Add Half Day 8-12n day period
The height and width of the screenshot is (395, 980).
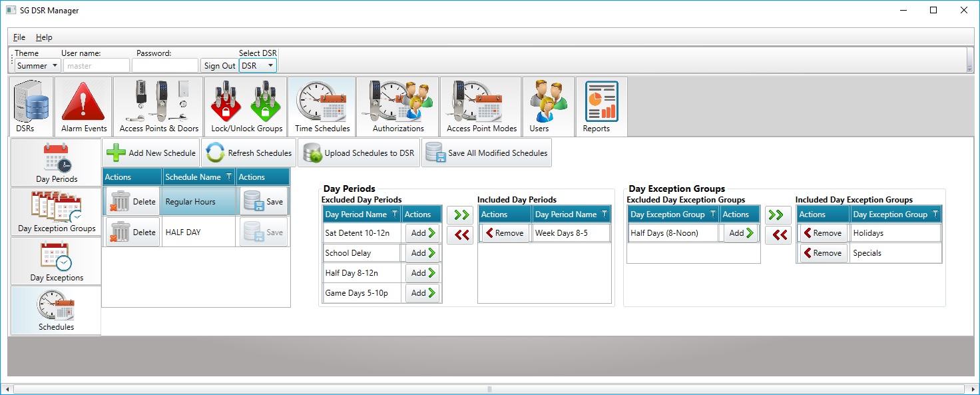tap(422, 273)
